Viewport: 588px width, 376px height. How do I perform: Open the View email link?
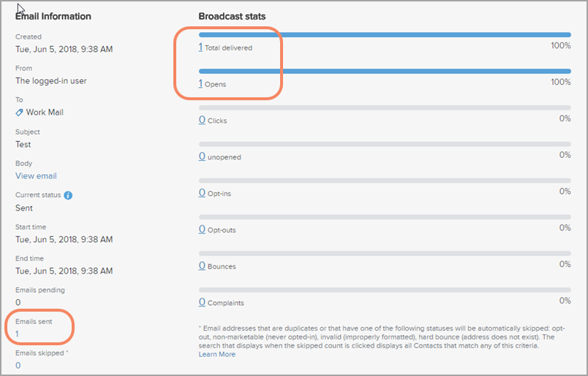[36, 176]
